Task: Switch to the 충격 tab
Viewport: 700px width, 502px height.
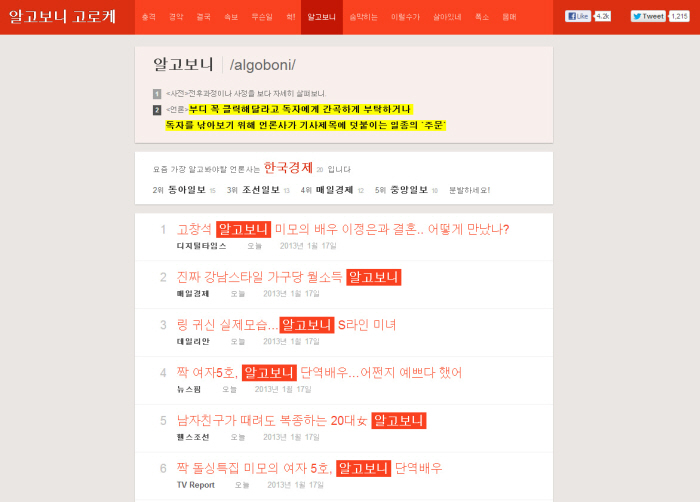Action: (x=149, y=17)
